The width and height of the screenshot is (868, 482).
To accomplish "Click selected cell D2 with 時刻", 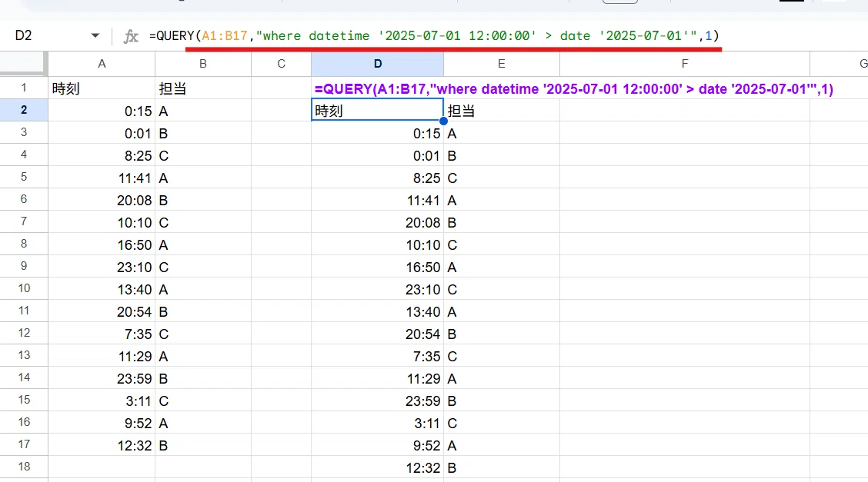I will [378, 111].
